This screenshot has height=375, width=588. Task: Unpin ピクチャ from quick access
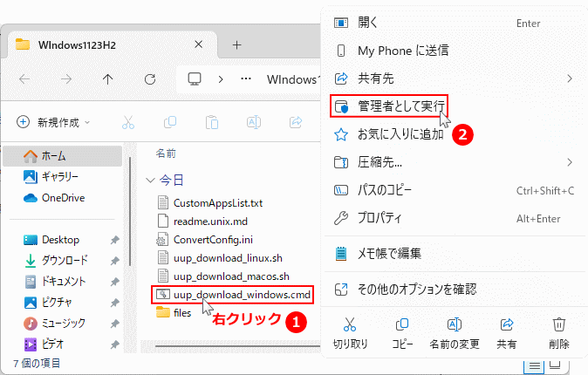click(115, 303)
